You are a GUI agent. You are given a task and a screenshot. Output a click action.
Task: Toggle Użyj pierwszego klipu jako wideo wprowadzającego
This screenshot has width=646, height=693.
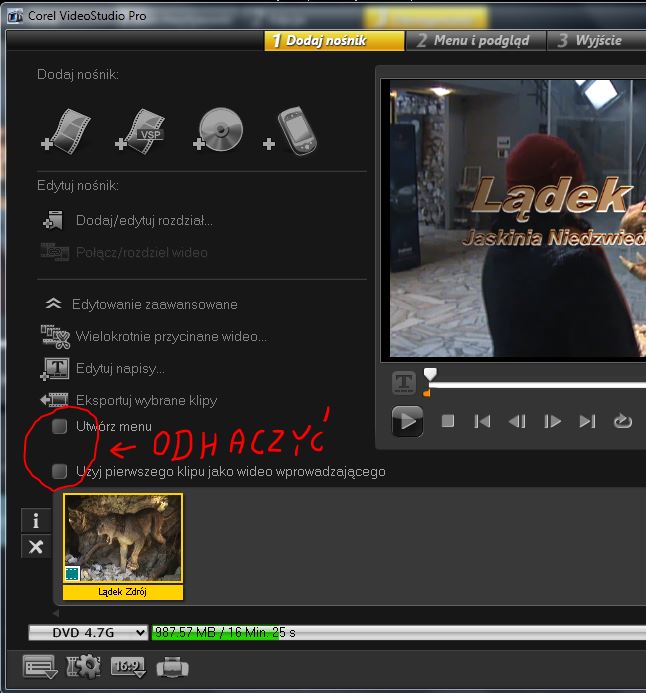pyautogui.click(x=60, y=471)
